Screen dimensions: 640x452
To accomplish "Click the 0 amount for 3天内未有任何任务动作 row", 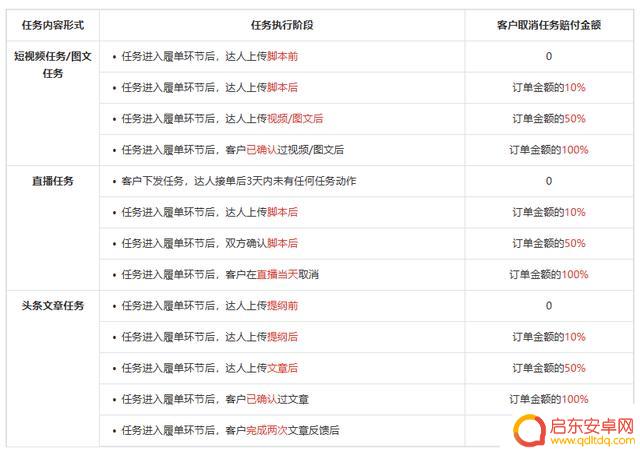I will point(549,181).
